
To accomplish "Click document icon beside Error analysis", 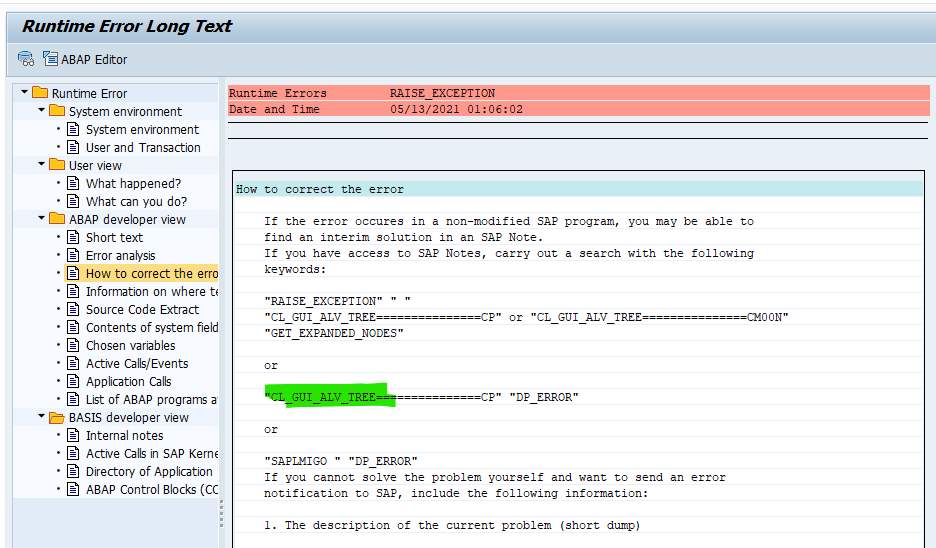I will click(73, 255).
